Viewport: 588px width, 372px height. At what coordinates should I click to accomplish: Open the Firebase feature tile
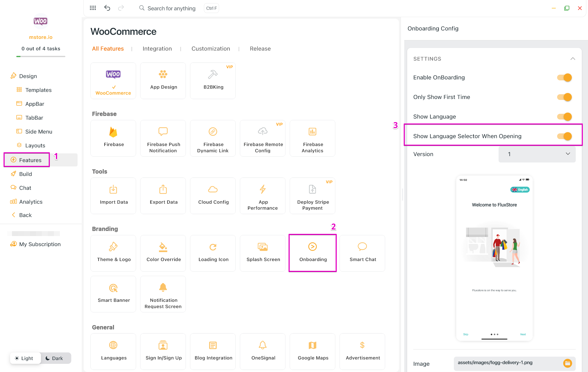113,138
